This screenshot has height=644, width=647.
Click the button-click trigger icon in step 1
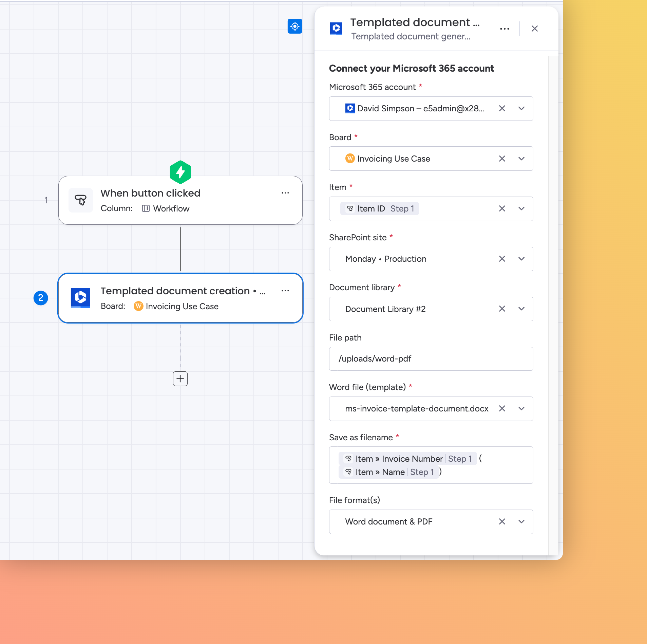point(81,200)
